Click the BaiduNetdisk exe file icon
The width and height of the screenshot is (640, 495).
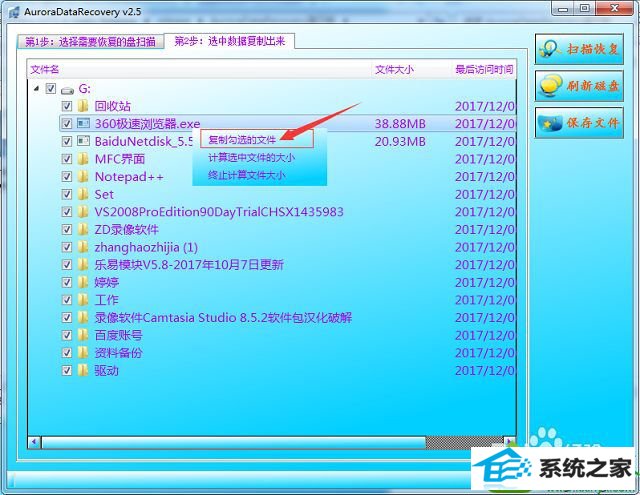tap(83, 142)
